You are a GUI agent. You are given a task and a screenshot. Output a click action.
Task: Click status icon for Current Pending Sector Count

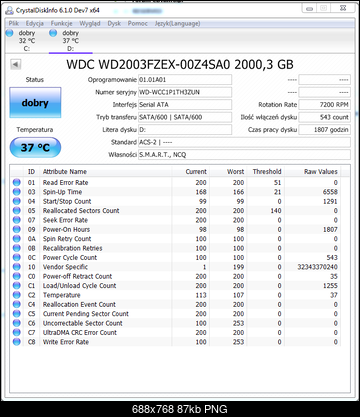click(16, 314)
